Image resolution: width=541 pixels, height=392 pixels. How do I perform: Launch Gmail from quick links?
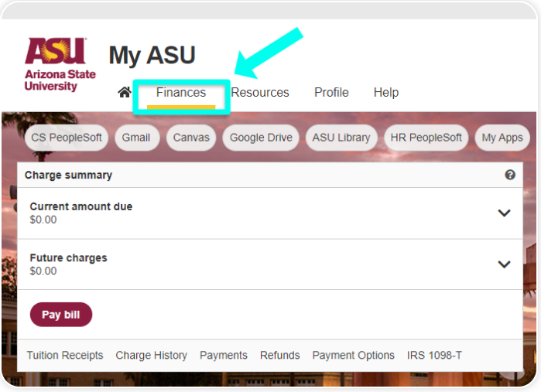pyautogui.click(x=136, y=138)
